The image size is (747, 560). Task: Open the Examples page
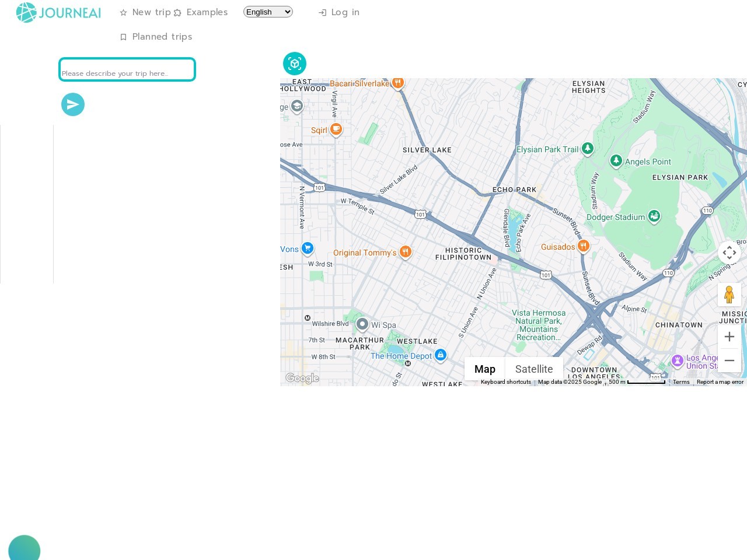tap(201, 12)
